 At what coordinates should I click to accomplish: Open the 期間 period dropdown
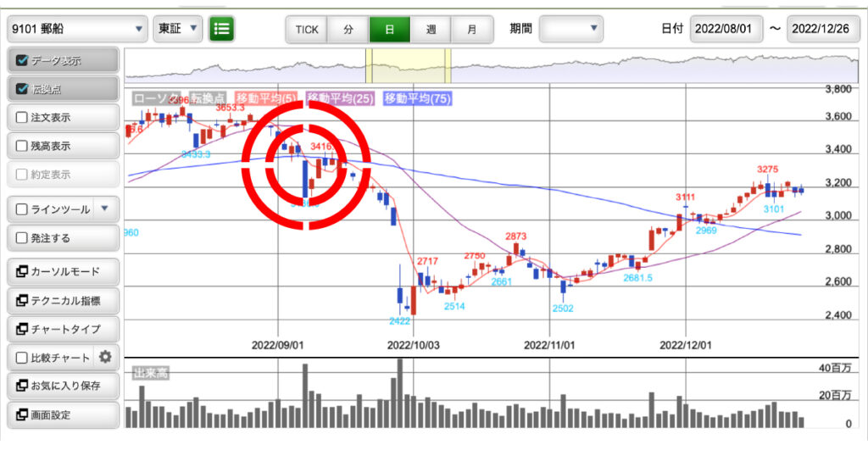570,29
